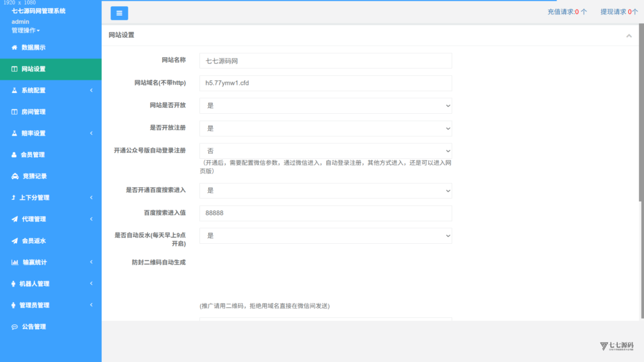
Task: Click the 网站设置 panel heading
Action: tap(121, 35)
